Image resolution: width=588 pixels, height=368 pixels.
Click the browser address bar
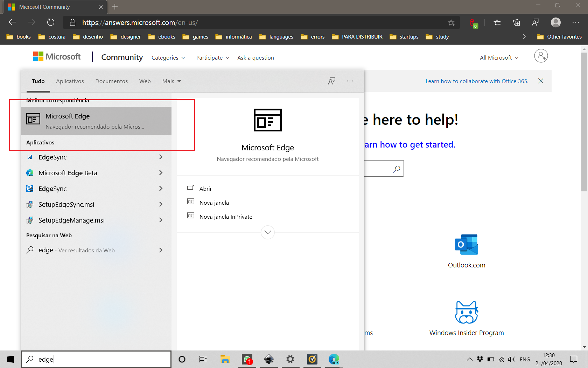pyautogui.click(x=261, y=22)
